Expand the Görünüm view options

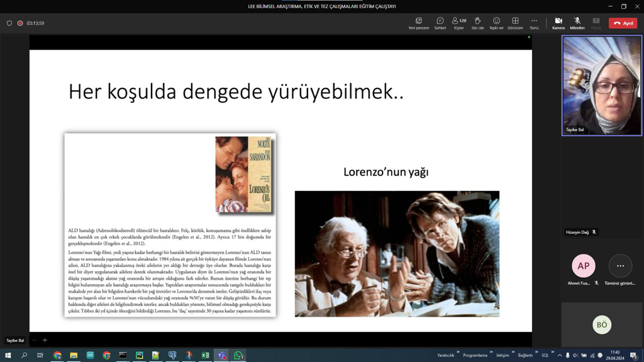click(515, 23)
